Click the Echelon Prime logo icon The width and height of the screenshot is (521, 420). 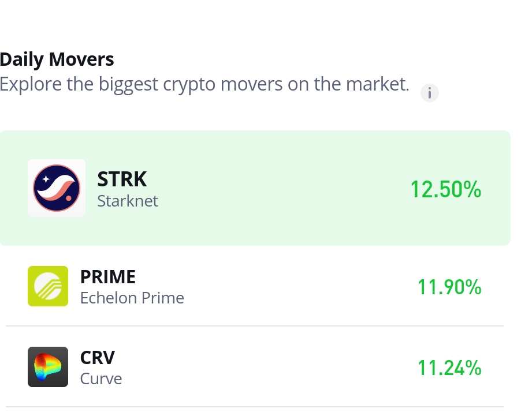pos(48,286)
